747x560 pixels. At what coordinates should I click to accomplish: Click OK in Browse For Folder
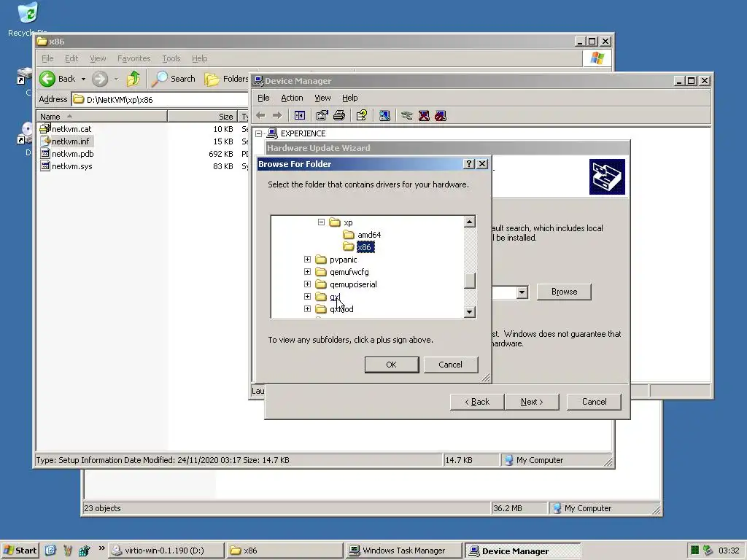pyautogui.click(x=392, y=365)
